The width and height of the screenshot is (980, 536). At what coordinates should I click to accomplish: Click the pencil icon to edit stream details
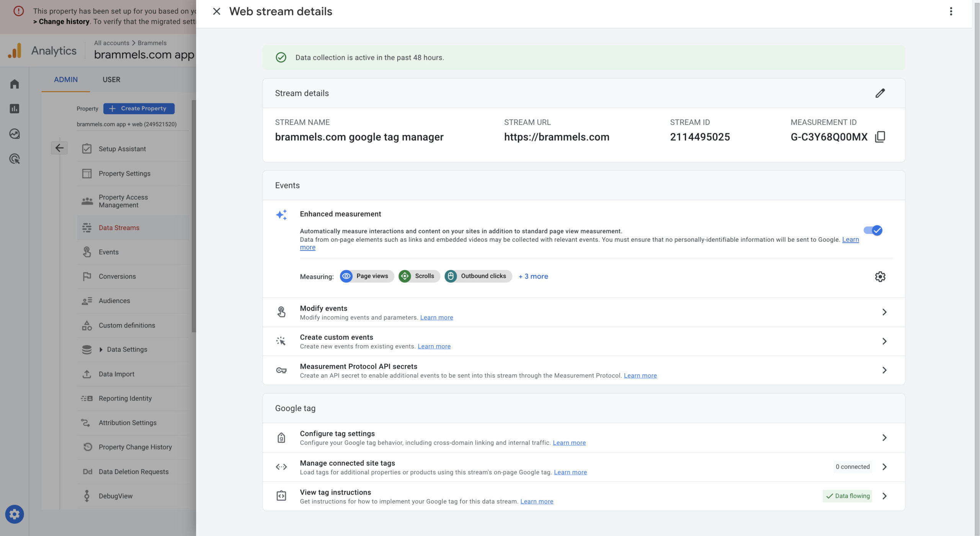[880, 93]
